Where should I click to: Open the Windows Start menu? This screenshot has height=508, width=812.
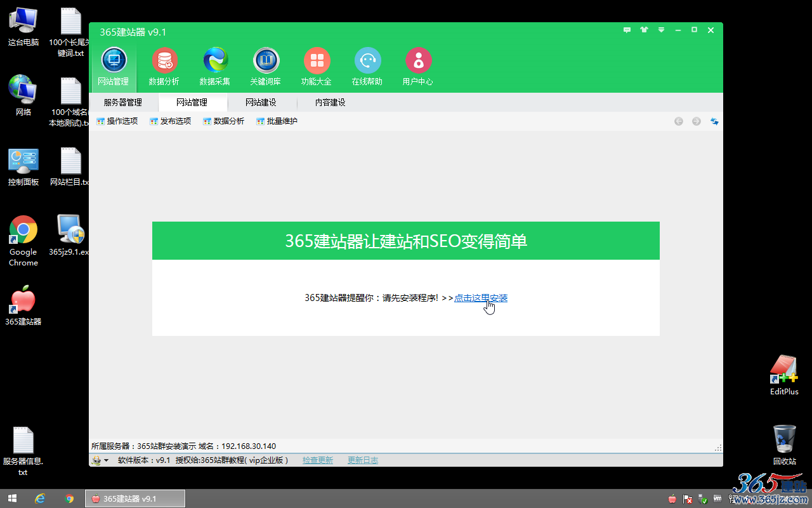pyautogui.click(x=12, y=498)
